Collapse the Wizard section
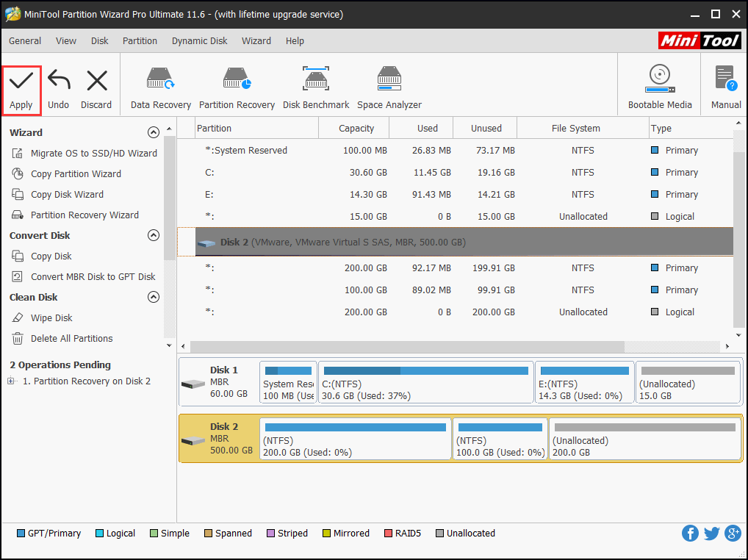 (153, 132)
